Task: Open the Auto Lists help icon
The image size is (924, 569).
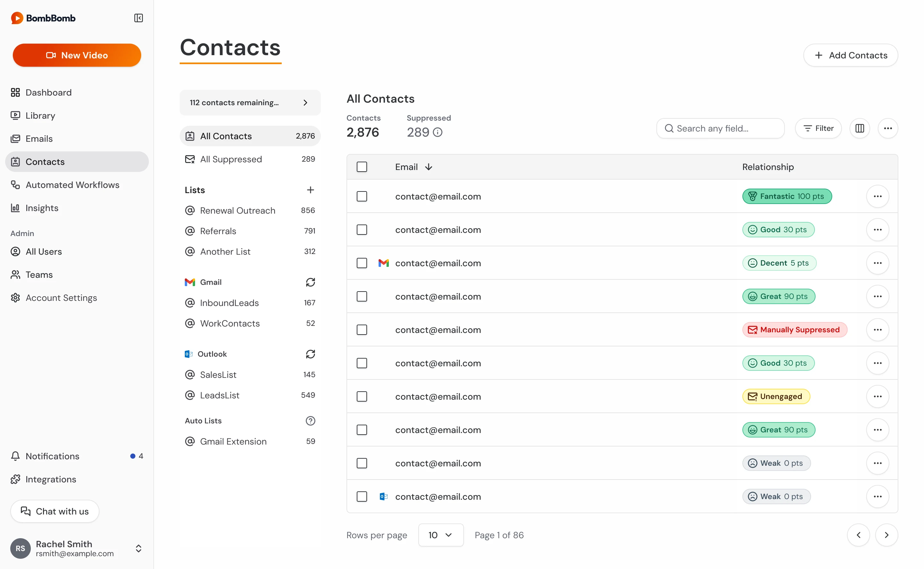Action: pos(310,421)
